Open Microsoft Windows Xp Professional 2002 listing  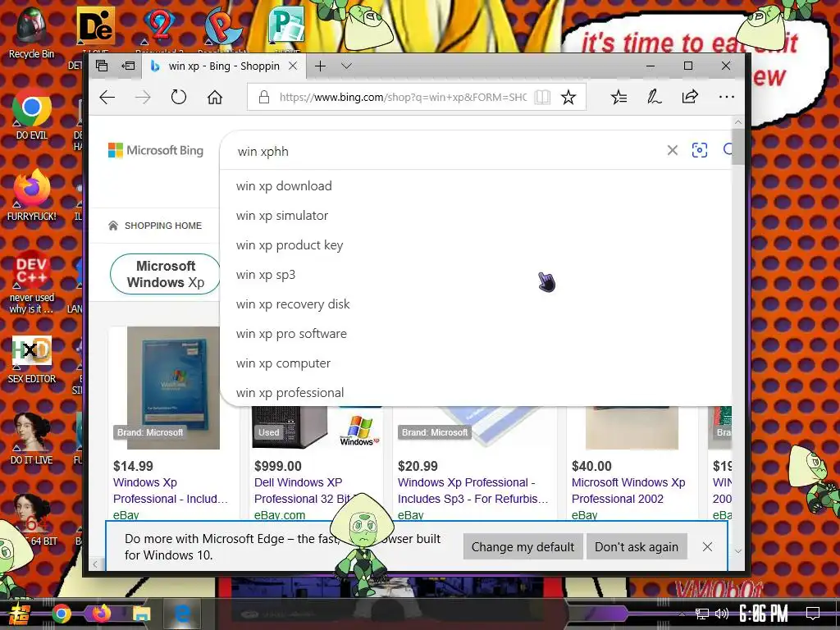tap(628, 491)
